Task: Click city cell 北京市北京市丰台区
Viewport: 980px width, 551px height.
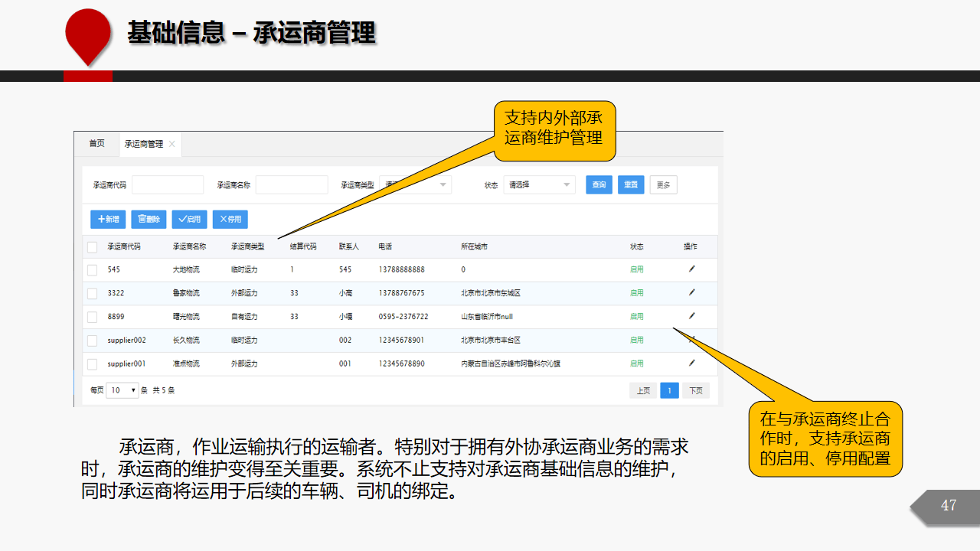Action: tap(491, 341)
